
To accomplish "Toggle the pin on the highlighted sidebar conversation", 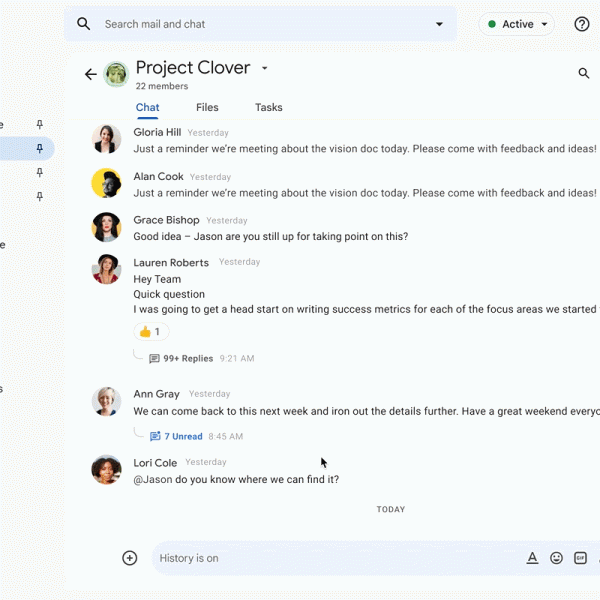I will tap(40, 148).
